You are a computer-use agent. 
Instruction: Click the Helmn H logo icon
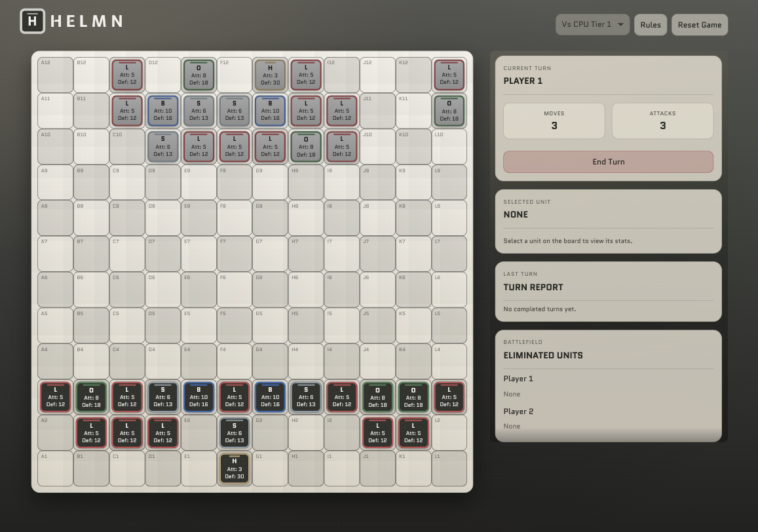(32, 21)
